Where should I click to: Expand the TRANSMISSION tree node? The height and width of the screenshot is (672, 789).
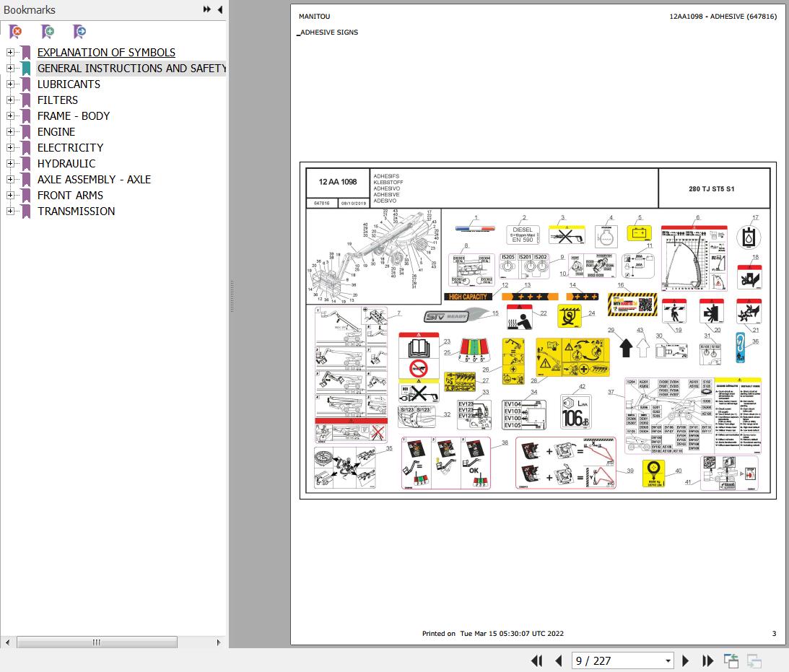point(10,211)
